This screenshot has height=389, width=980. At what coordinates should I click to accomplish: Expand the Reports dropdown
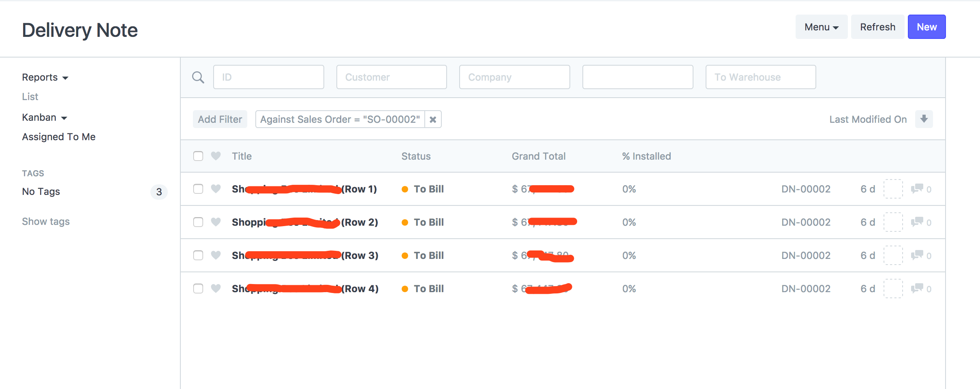point(45,77)
